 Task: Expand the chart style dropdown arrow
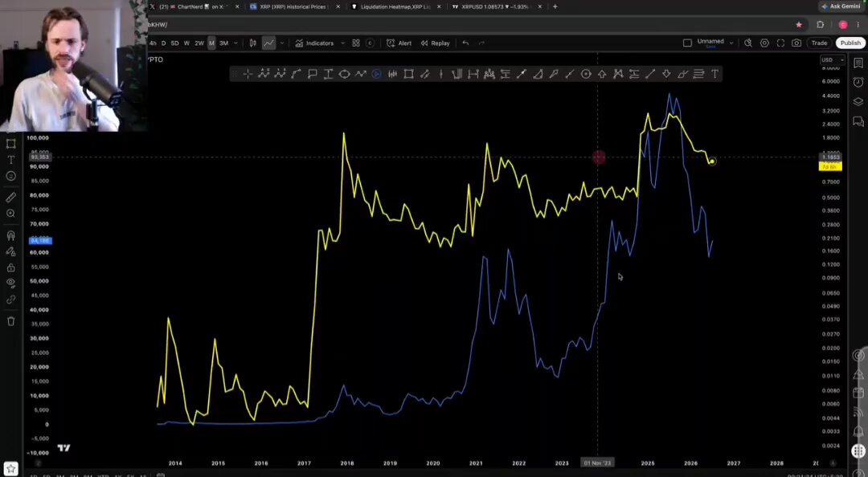(x=282, y=43)
